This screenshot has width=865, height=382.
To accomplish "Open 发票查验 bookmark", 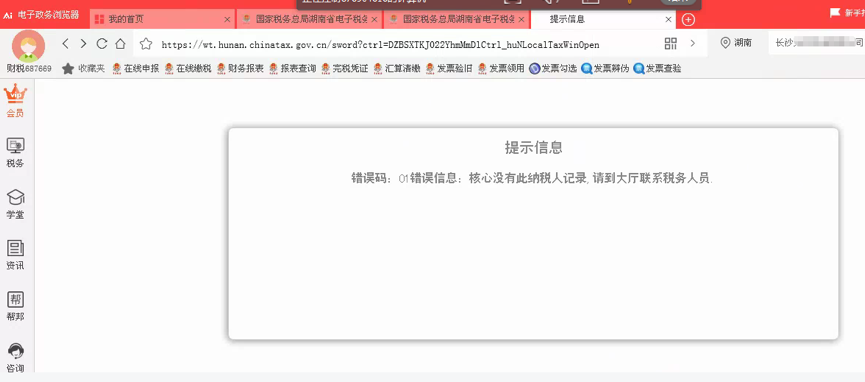I will [x=658, y=69].
